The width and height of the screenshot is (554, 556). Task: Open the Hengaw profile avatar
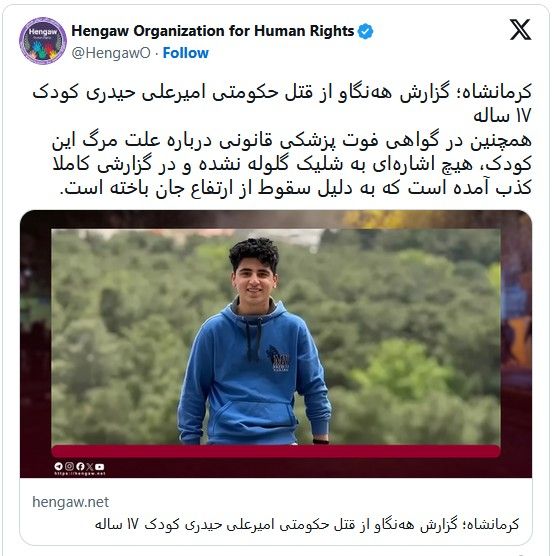(43, 41)
